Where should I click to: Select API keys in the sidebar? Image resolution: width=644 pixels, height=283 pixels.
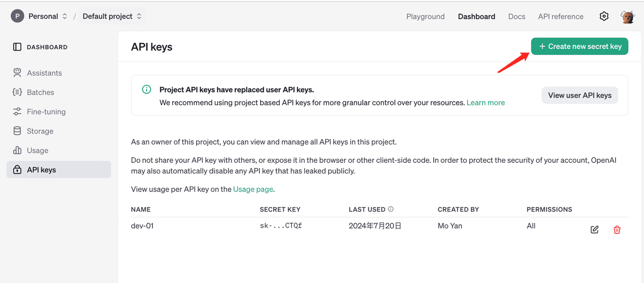pos(59,170)
